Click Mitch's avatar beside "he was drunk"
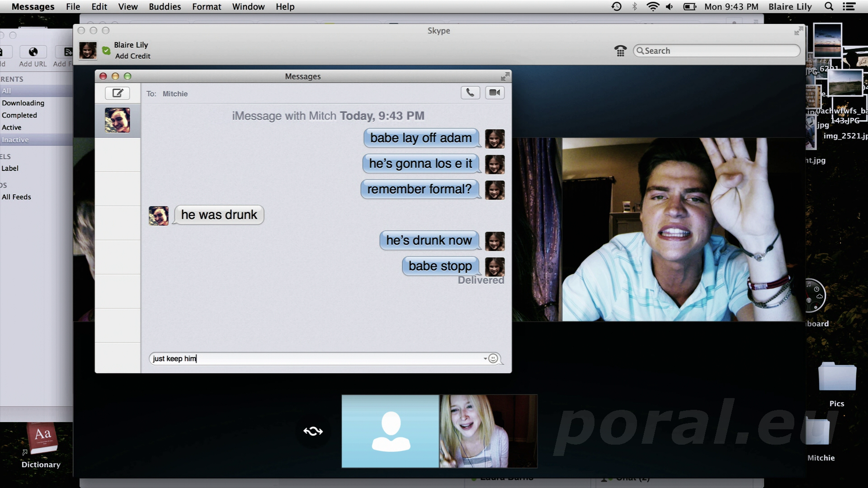Viewport: 868px width, 488px height. click(x=159, y=216)
